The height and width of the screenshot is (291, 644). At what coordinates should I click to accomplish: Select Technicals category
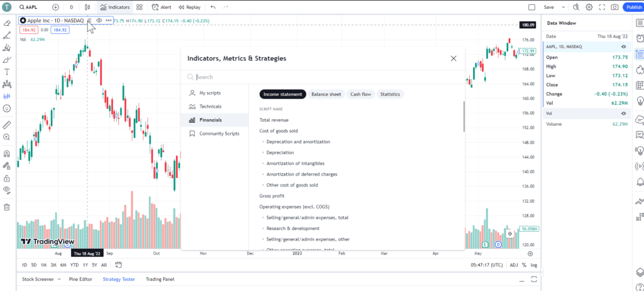coord(215,106)
